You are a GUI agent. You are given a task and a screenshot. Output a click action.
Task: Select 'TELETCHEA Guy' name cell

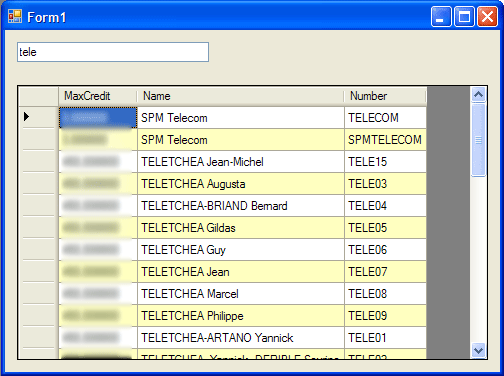tap(241, 249)
